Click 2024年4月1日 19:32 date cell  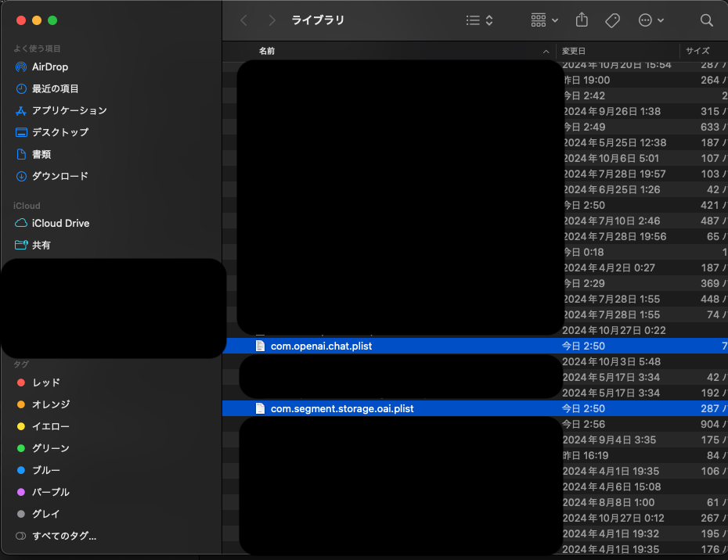611,534
